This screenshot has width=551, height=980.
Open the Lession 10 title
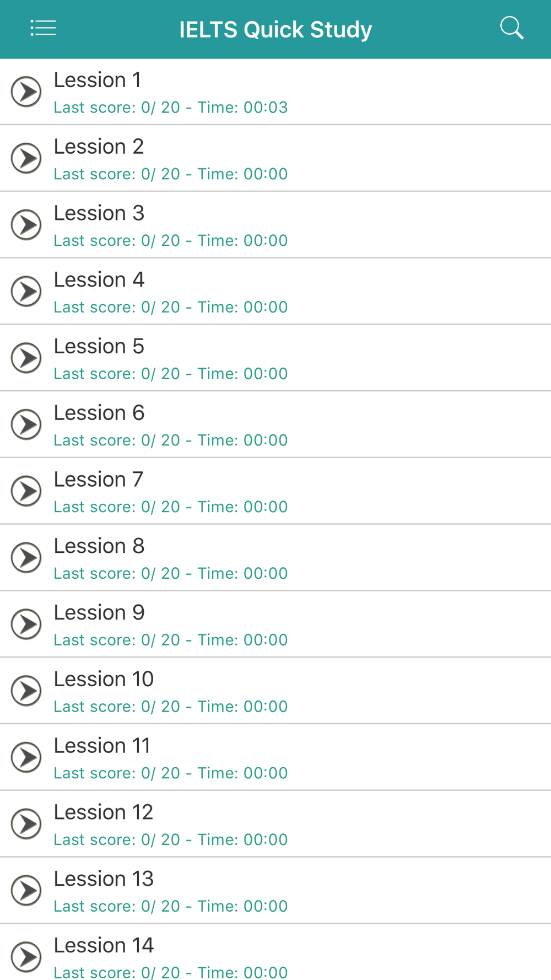[x=104, y=679]
